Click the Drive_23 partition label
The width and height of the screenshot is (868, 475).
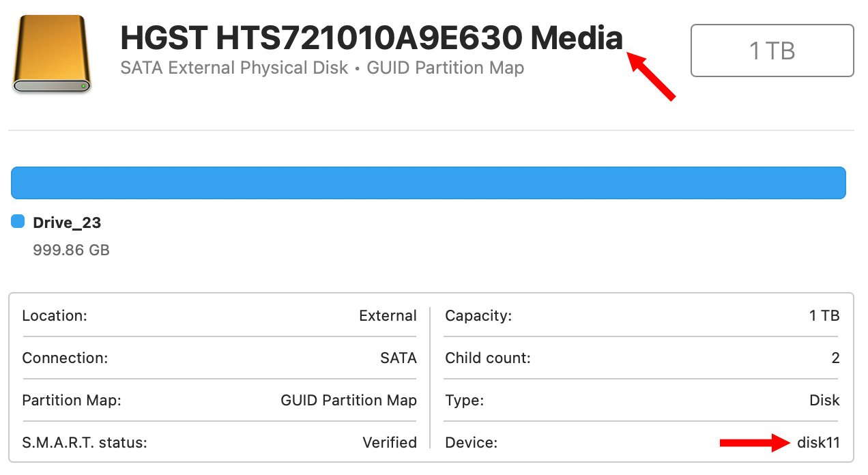(x=67, y=222)
